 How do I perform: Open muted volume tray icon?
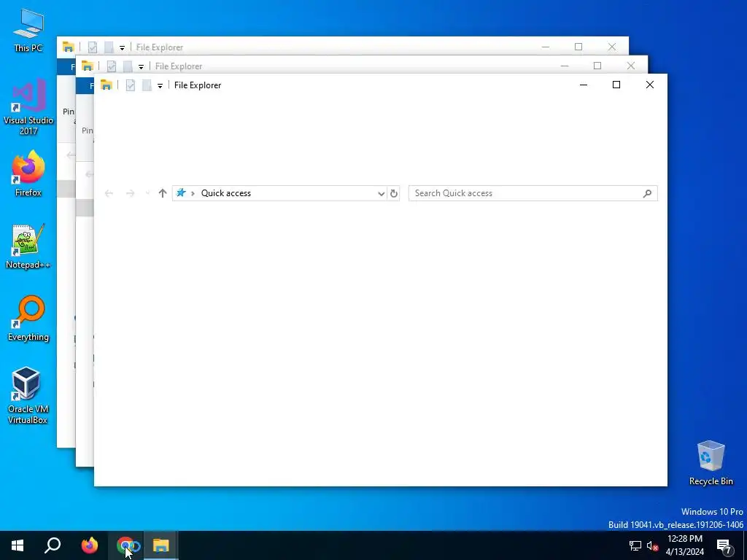click(x=652, y=545)
